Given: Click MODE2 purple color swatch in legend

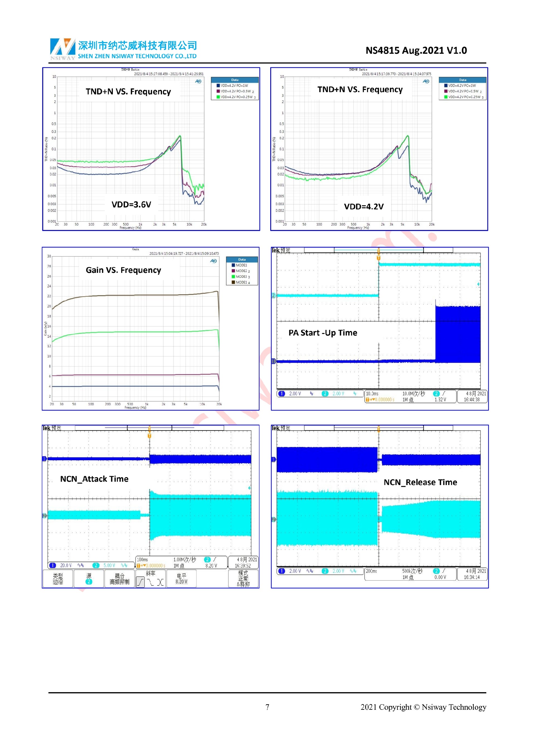Looking at the screenshot, I should 233,271.
